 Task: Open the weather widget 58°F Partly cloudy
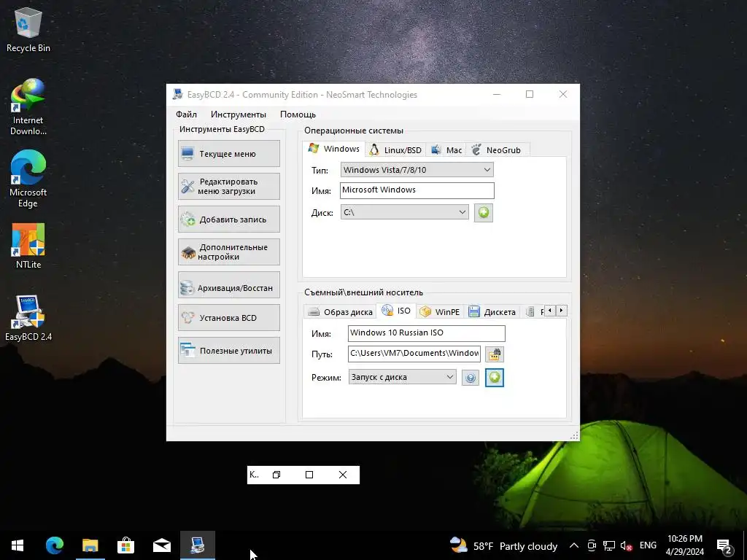point(503,545)
